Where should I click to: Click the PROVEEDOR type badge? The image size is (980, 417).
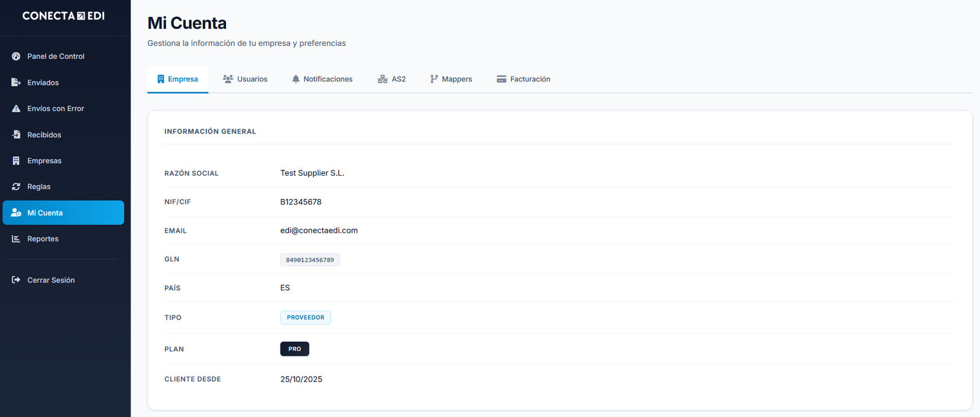[306, 317]
